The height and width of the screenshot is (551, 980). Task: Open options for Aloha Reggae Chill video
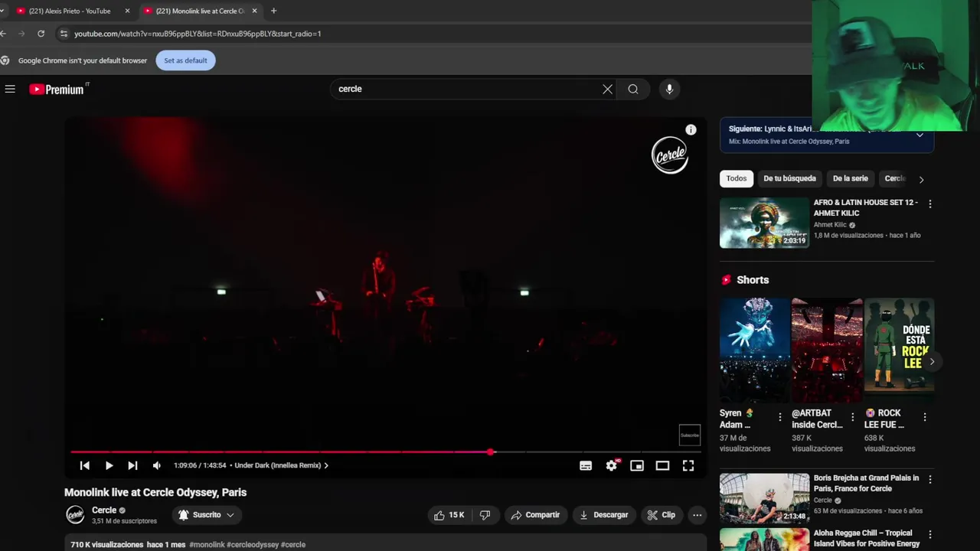[x=929, y=535]
